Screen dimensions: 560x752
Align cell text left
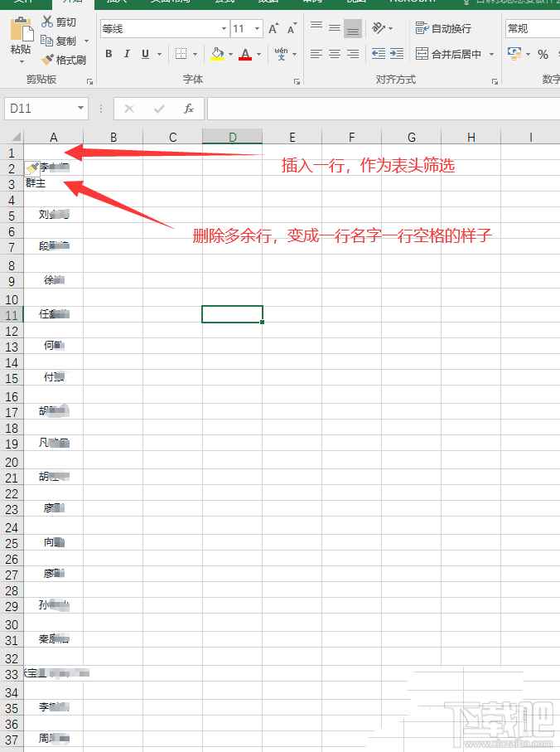316,54
